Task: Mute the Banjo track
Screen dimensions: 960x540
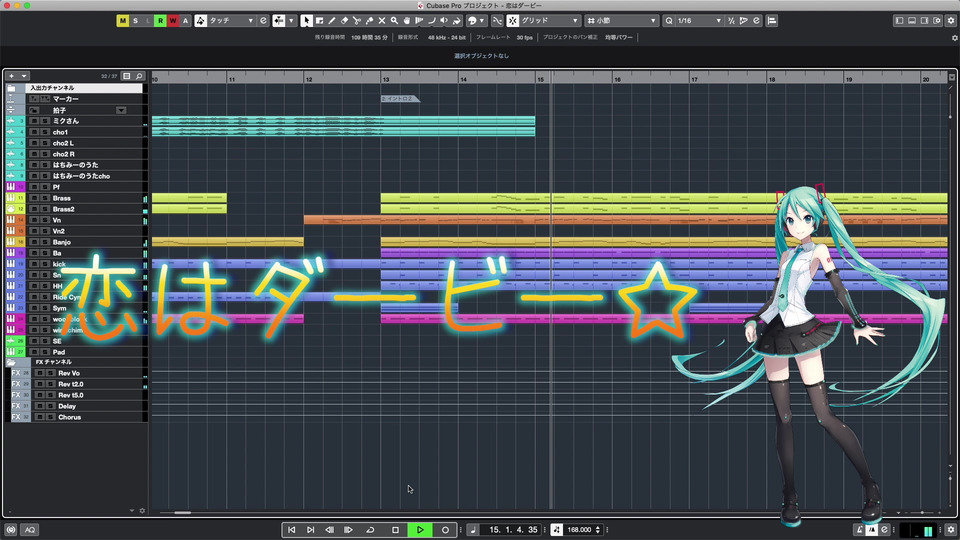Action: click(34, 242)
